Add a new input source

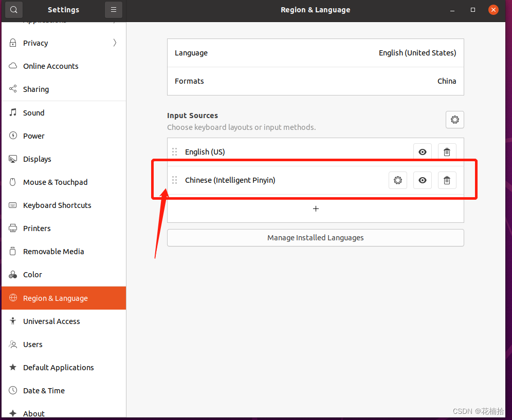click(316, 208)
